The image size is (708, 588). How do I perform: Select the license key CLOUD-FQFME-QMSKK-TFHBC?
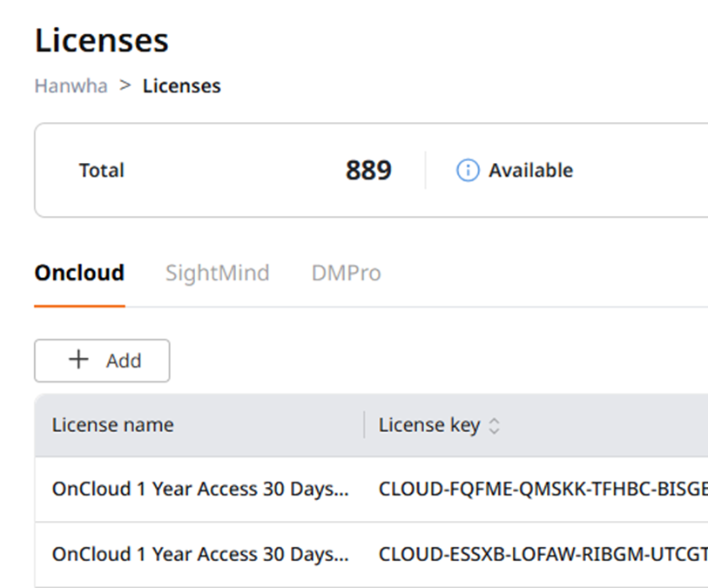[543, 489]
